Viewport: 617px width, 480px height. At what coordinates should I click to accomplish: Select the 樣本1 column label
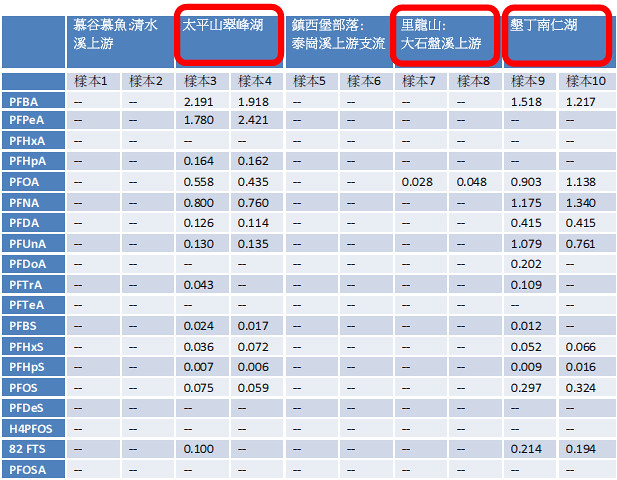(93, 81)
